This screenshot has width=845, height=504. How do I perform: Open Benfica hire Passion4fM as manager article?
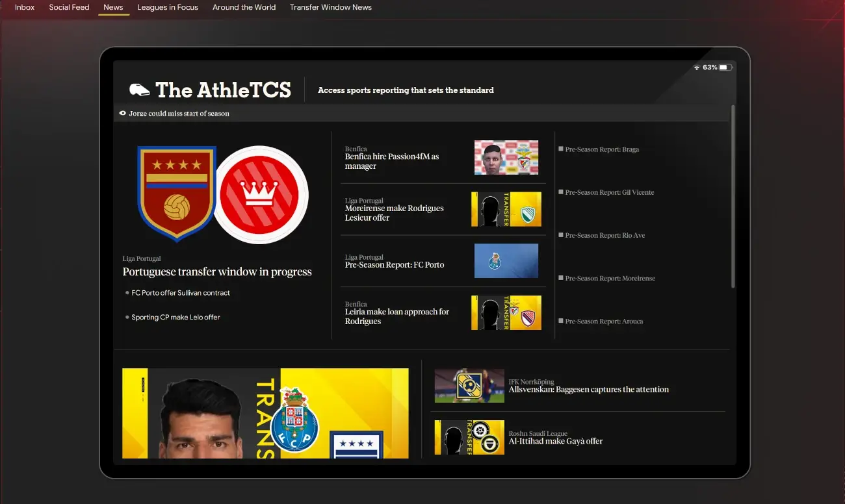(392, 161)
